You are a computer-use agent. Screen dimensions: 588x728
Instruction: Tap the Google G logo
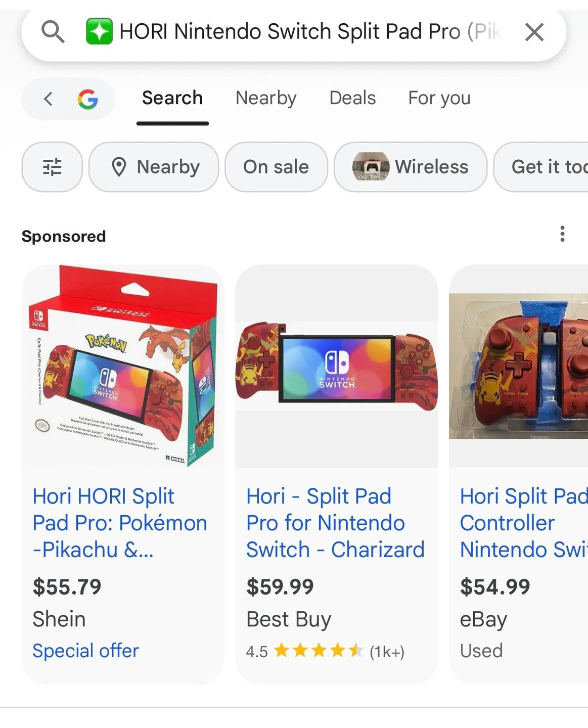[x=87, y=99]
